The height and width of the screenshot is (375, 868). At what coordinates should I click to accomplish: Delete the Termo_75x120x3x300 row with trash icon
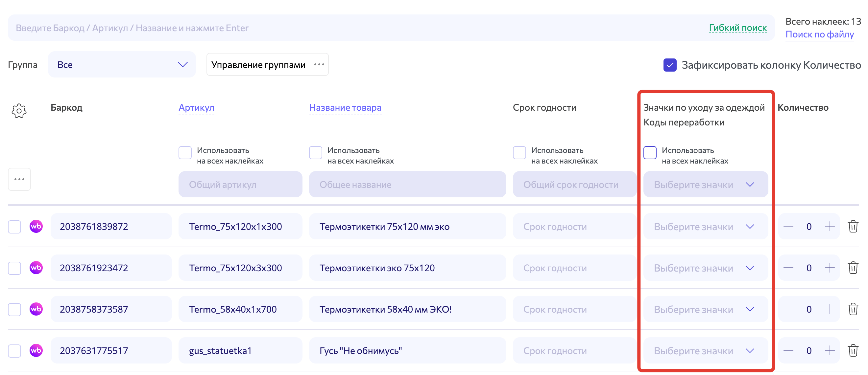click(853, 268)
